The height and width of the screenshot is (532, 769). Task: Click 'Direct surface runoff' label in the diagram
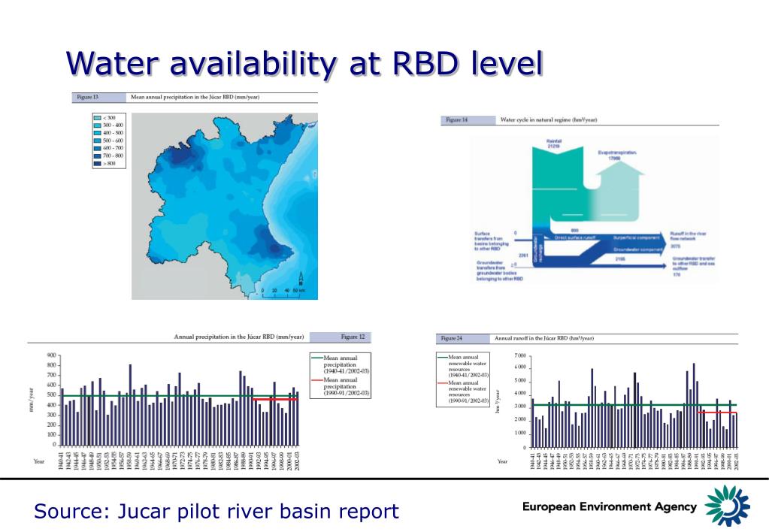(x=575, y=237)
